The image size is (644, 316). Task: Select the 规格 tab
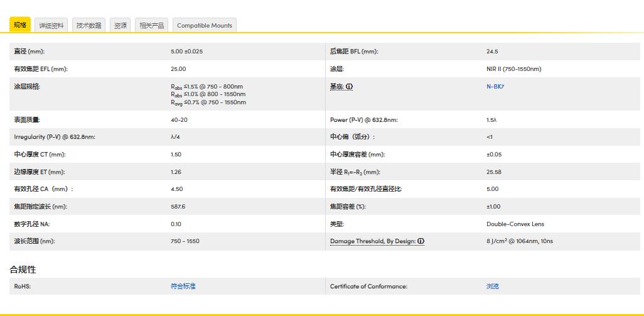click(x=20, y=25)
